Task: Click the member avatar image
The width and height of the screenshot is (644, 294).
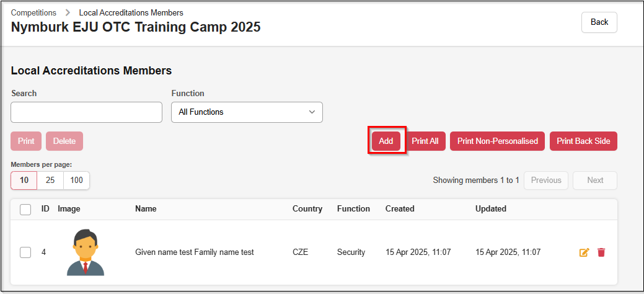Action: 86,252
